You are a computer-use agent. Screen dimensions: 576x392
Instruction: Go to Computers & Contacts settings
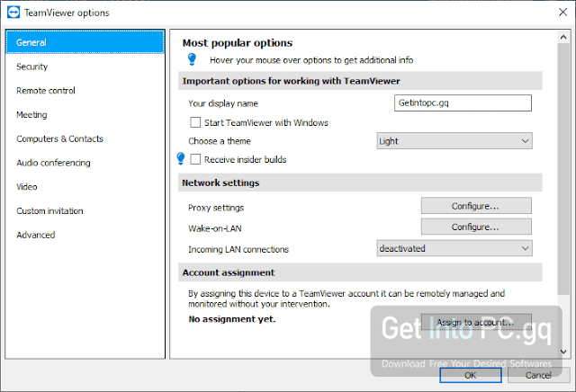(x=85, y=138)
